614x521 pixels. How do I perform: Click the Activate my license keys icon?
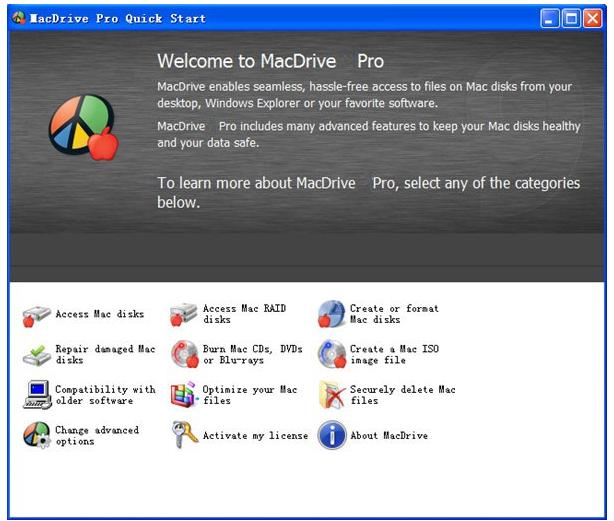[x=184, y=435]
